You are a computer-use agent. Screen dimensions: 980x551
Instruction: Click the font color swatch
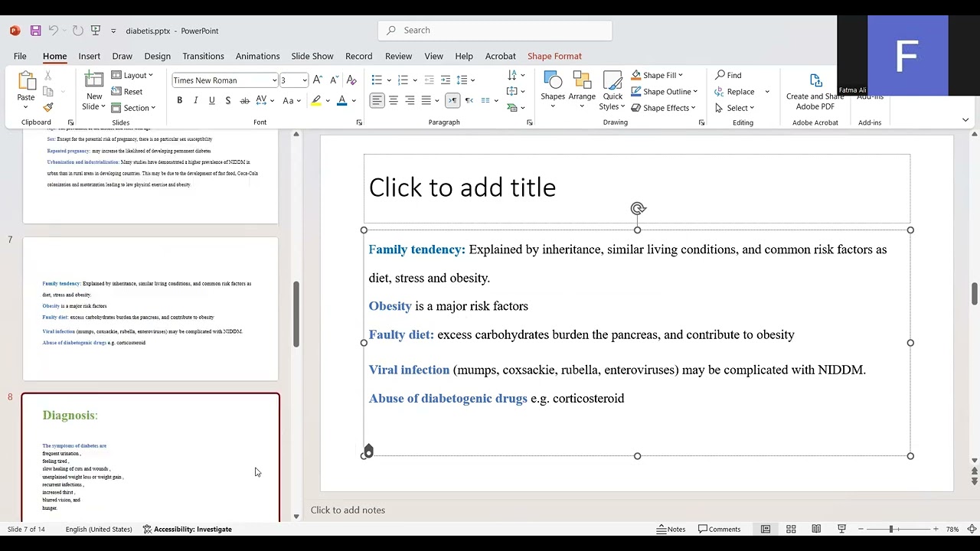click(x=341, y=100)
